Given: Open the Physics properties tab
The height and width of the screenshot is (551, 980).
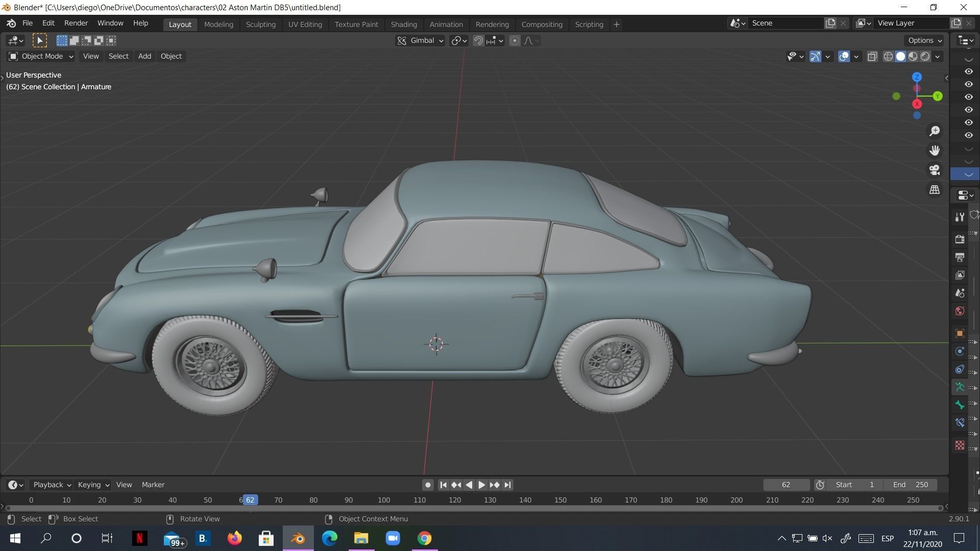Looking at the screenshot, I should tap(960, 351).
